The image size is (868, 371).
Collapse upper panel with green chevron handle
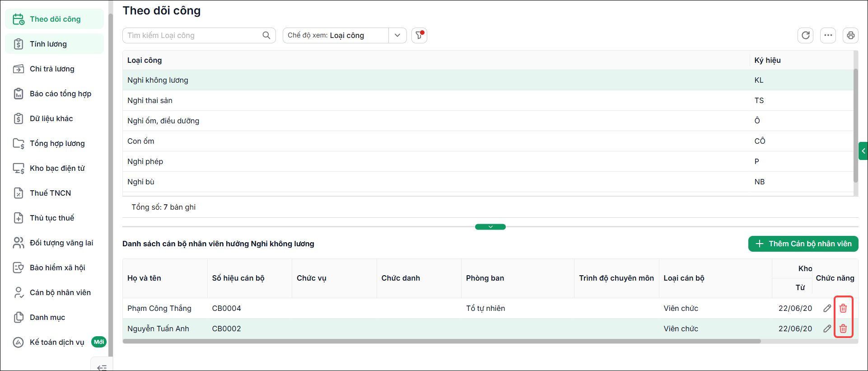click(x=490, y=227)
